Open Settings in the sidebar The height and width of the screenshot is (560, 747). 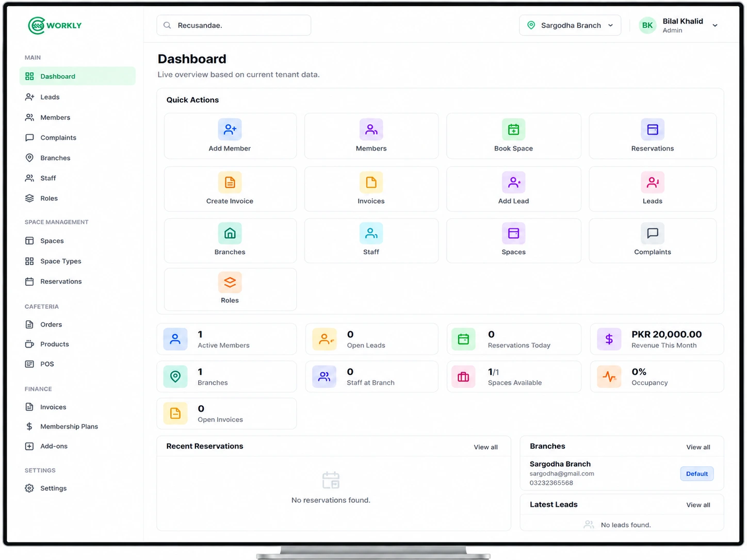(77, 488)
